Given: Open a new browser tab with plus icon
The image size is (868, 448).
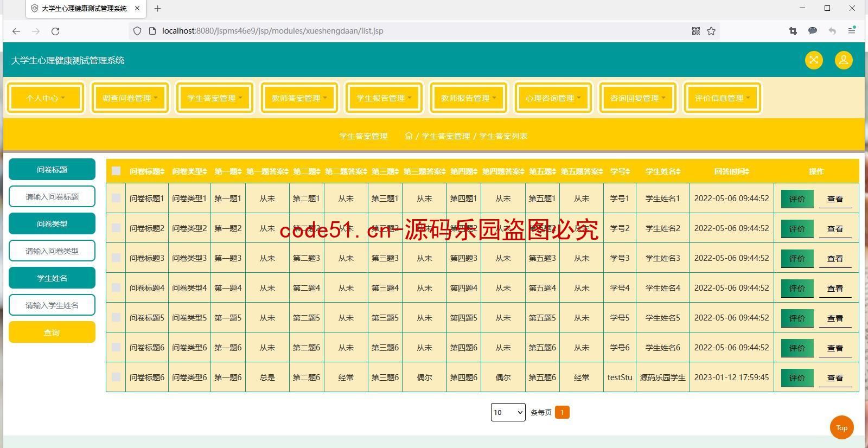Looking at the screenshot, I should click(157, 8).
